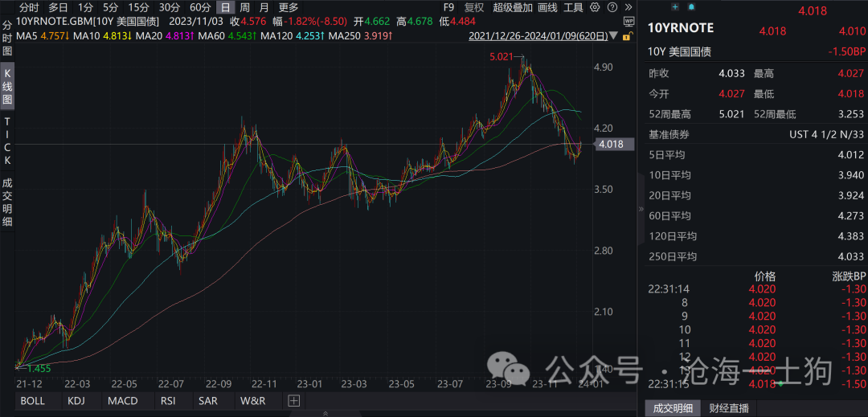Image resolution: width=868 pixels, height=417 pixels.
Task: Click MA120 4.253 indicator label
Action: [293, 36]
